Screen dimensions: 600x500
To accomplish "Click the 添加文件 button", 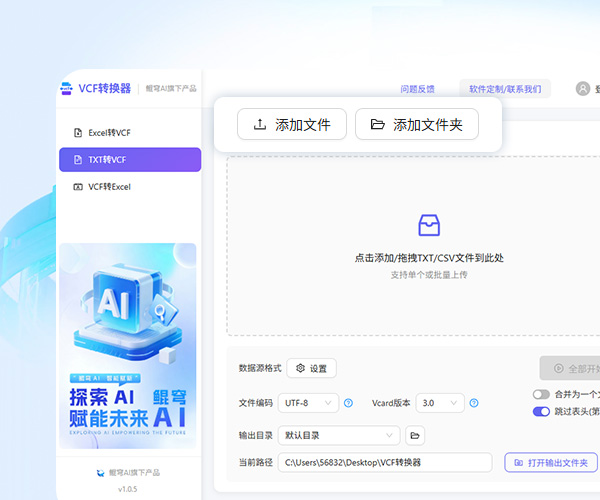I will click(292, 124).
